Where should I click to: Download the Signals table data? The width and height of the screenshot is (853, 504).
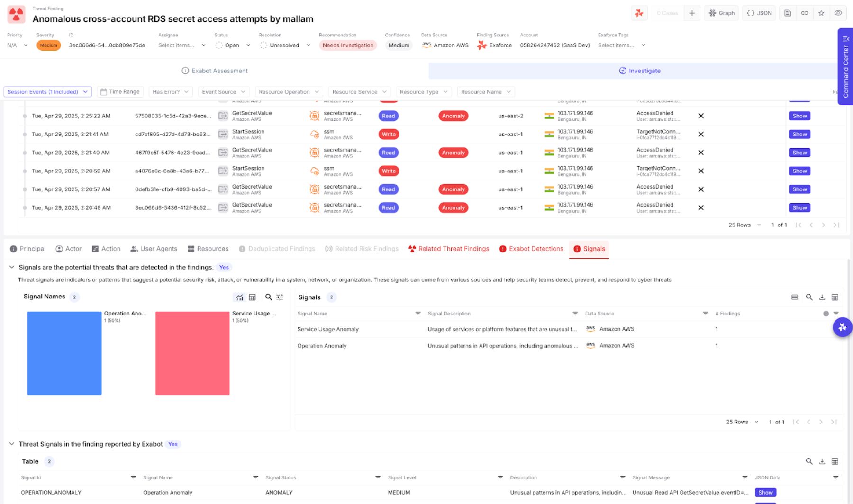click(x=822, y=297)
